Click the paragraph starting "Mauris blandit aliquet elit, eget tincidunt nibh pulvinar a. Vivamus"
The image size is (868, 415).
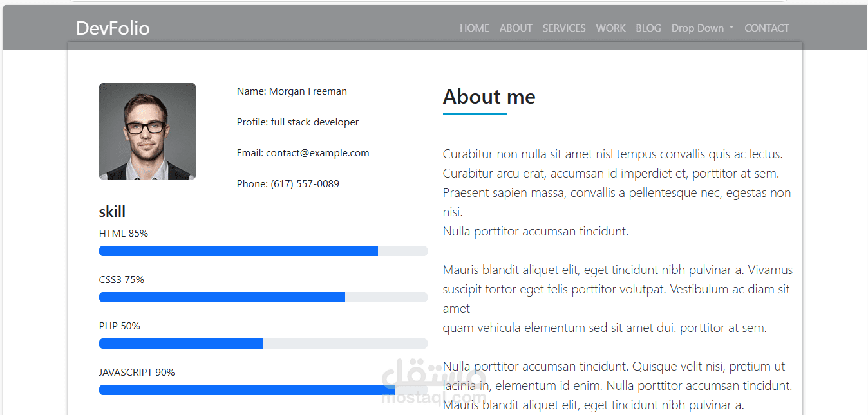coord(618,299)
